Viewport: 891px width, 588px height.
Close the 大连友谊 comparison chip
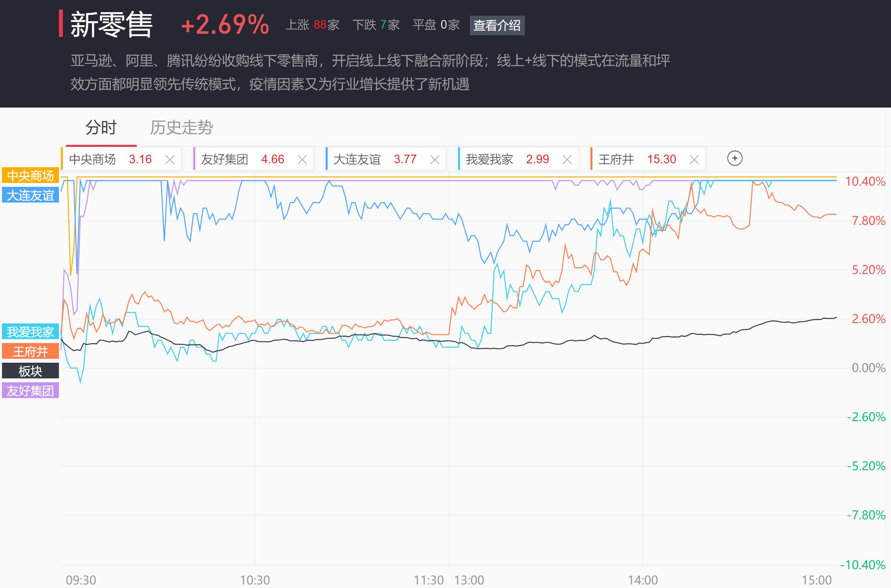[x=434, y=160]
